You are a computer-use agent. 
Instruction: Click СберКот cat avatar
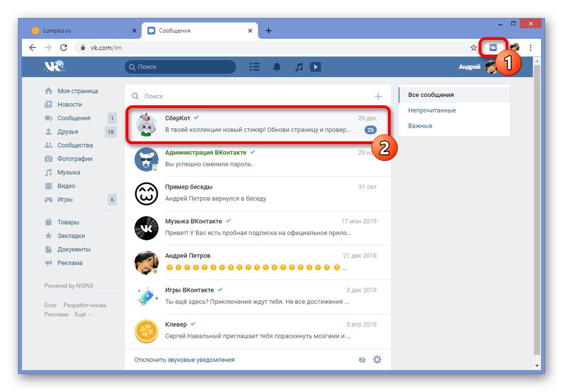[x=146, y=124]
